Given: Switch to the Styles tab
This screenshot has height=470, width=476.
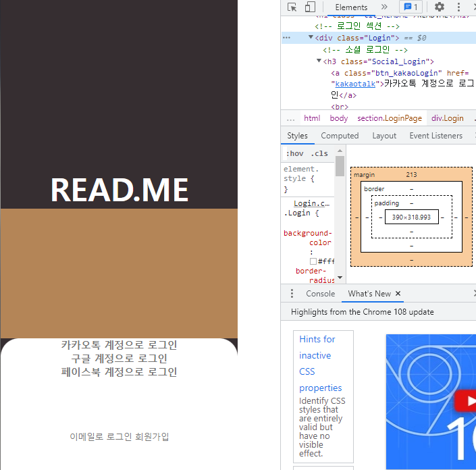Looking at the screenshot, I should (x=297, y=136).
